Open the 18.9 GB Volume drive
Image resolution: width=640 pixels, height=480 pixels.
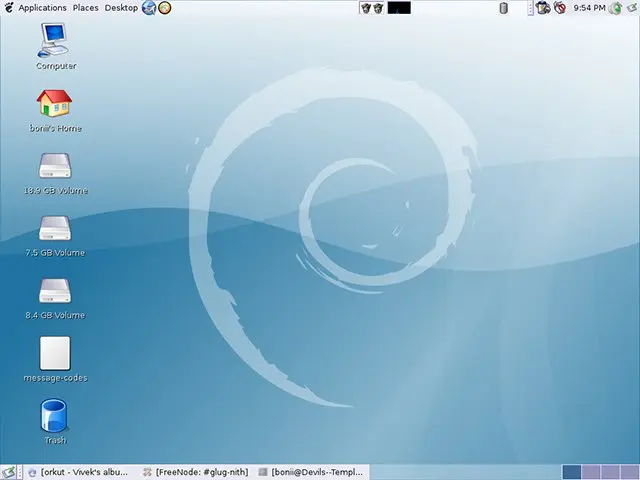pyautogui.click(x=55, y=166)
